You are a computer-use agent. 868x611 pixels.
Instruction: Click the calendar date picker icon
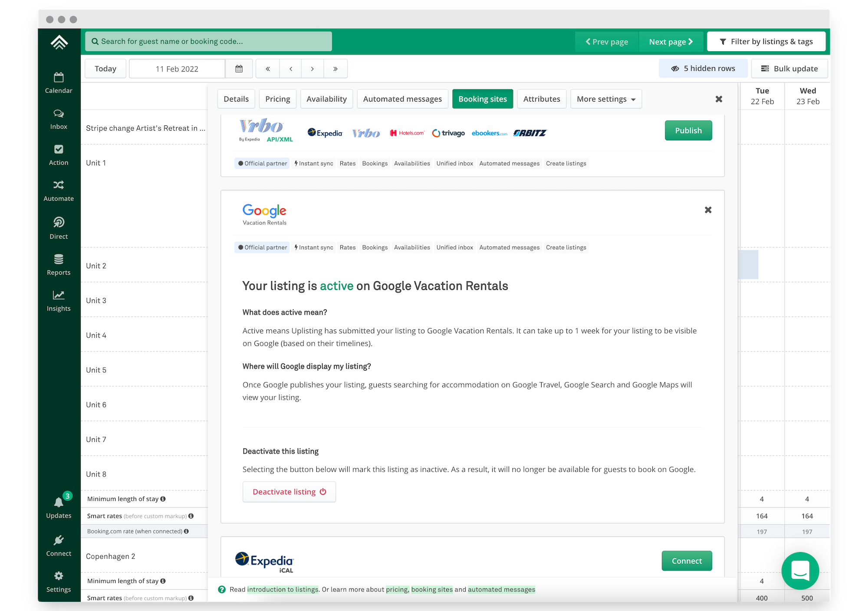(239, 69)
